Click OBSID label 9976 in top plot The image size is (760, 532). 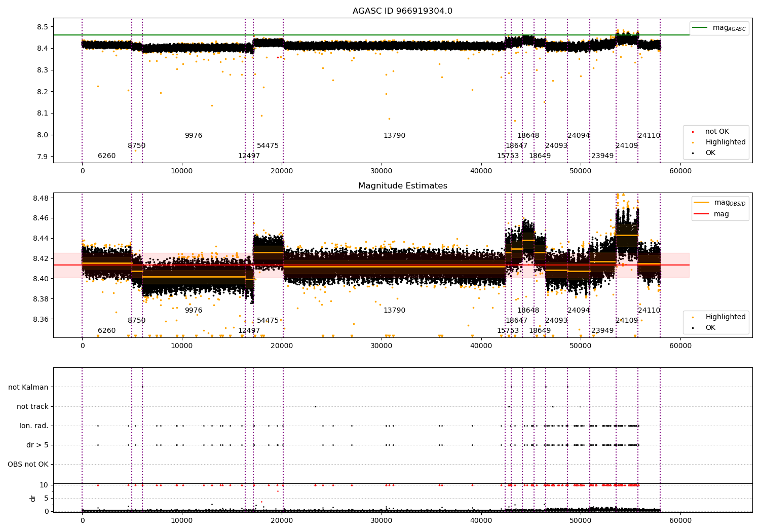[194, 136]
